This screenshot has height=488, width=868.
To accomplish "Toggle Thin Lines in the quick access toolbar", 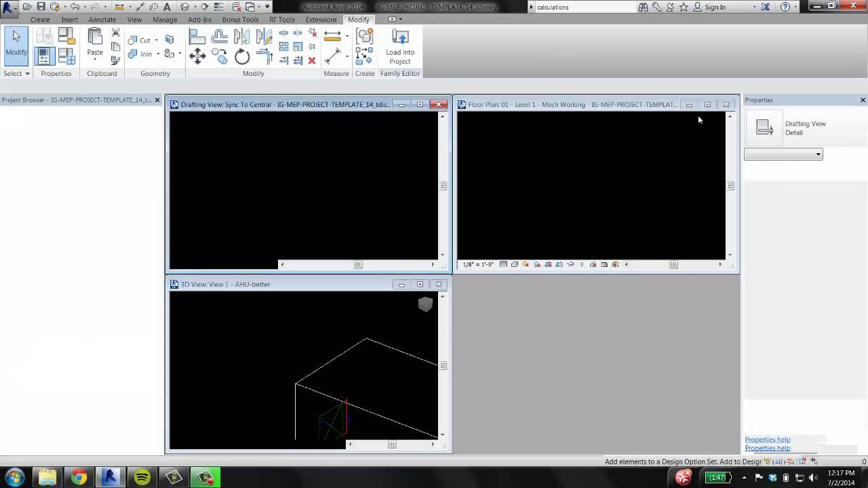I will tap(220, 7).
